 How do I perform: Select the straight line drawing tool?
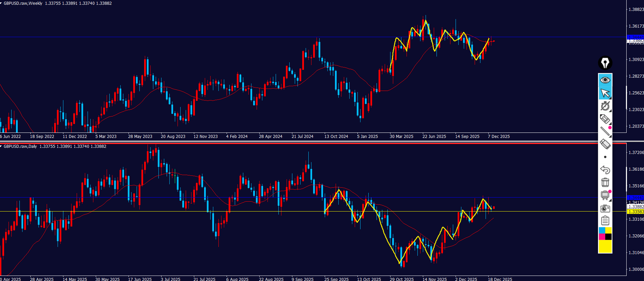point(605,131)
